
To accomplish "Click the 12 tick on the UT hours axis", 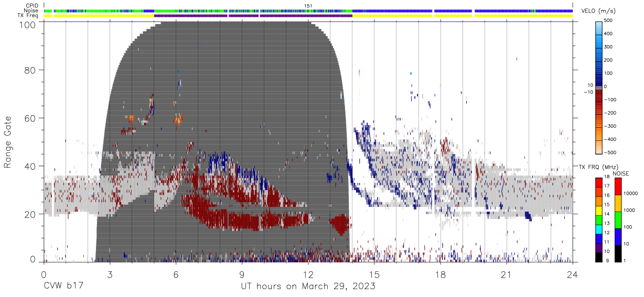I will pyautogui.click(x=308, y=274).
